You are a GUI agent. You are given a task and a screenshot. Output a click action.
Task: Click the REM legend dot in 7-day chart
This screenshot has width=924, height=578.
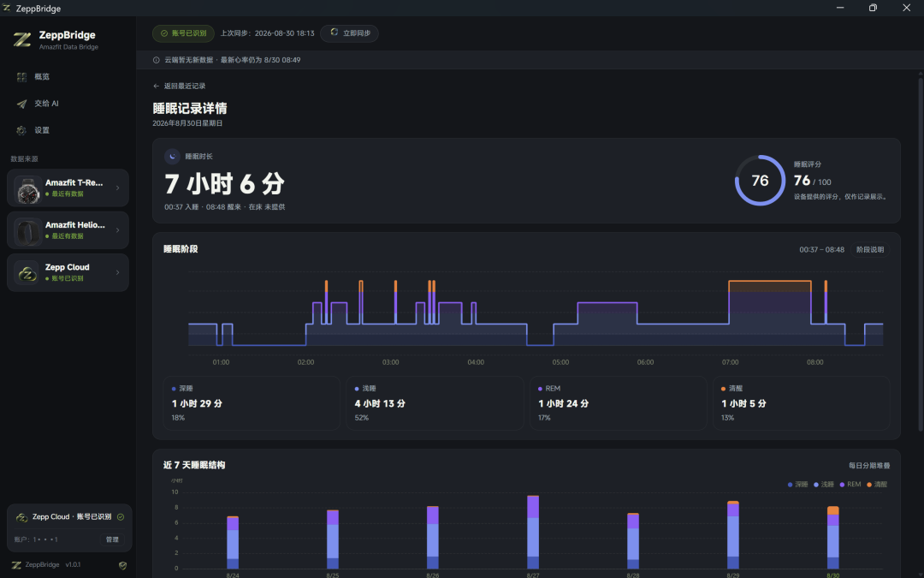843,485
